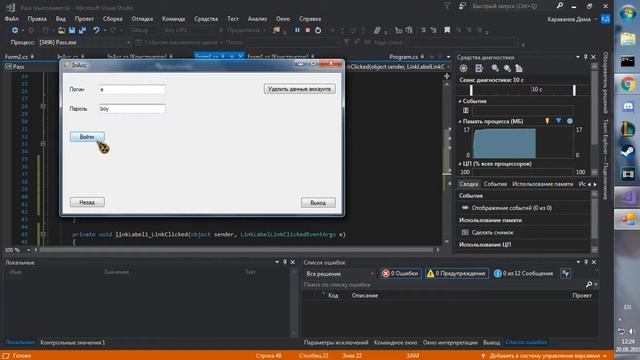Click the events track pause icon

[x=466, y=110]
